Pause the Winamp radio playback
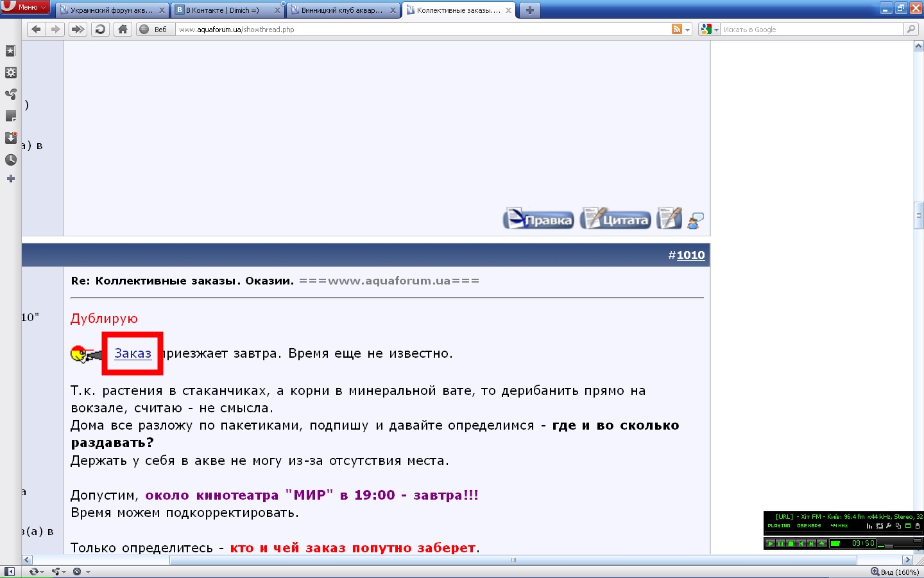 [x=780, y=543]
